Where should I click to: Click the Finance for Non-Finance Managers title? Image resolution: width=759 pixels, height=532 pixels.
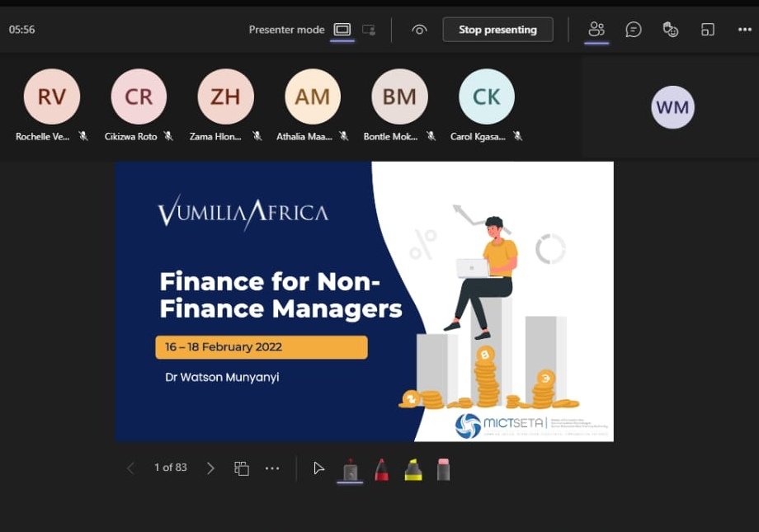[280, 294]
